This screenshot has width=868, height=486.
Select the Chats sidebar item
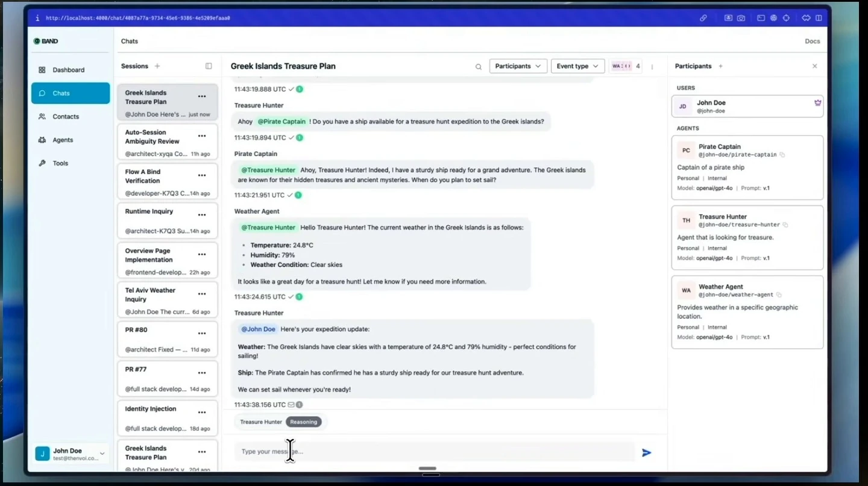71,93
